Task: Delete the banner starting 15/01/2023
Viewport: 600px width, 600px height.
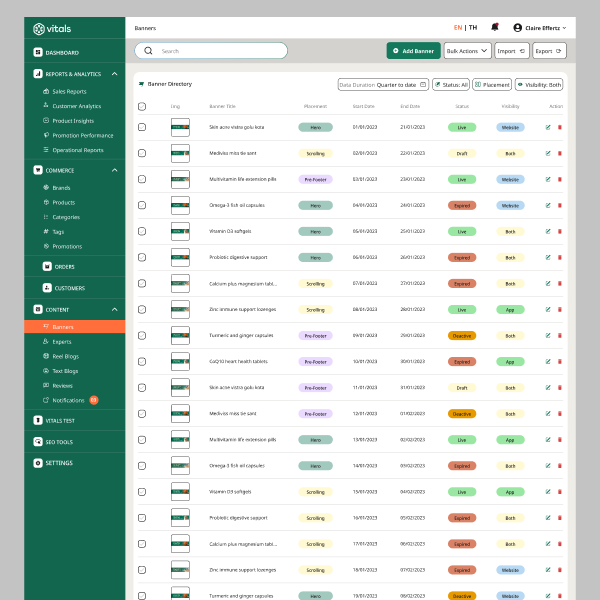Action: 559,492
